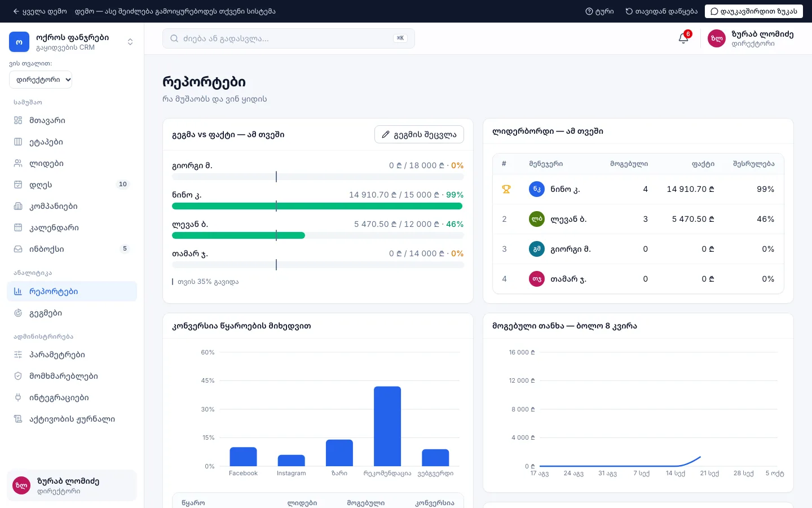Click თამარ ჯ. avatar in leaderboard
The height and width of the screenshot is (508, 812).
[537, 279]
